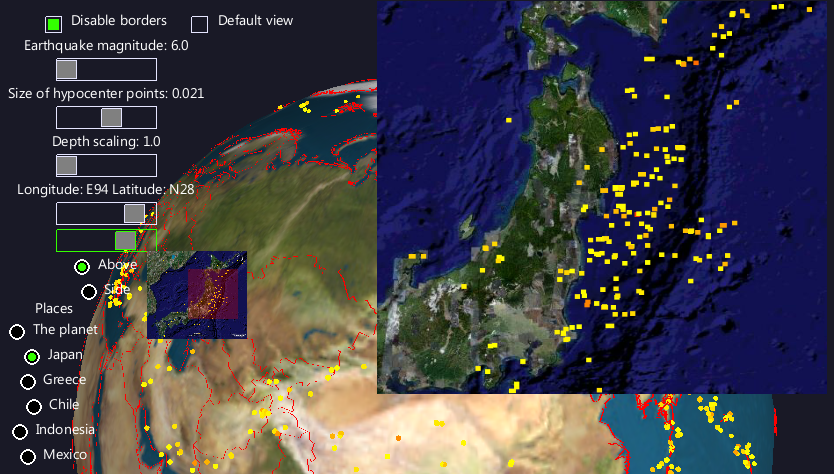The image size is (834, 474).
Task: Choose the Greece radio option
Action: pyautogui.click(x=28, y=381)
